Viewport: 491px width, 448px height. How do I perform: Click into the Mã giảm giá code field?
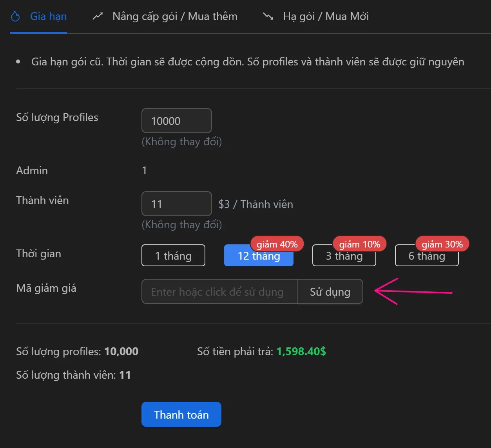click(x=219, y=292)
